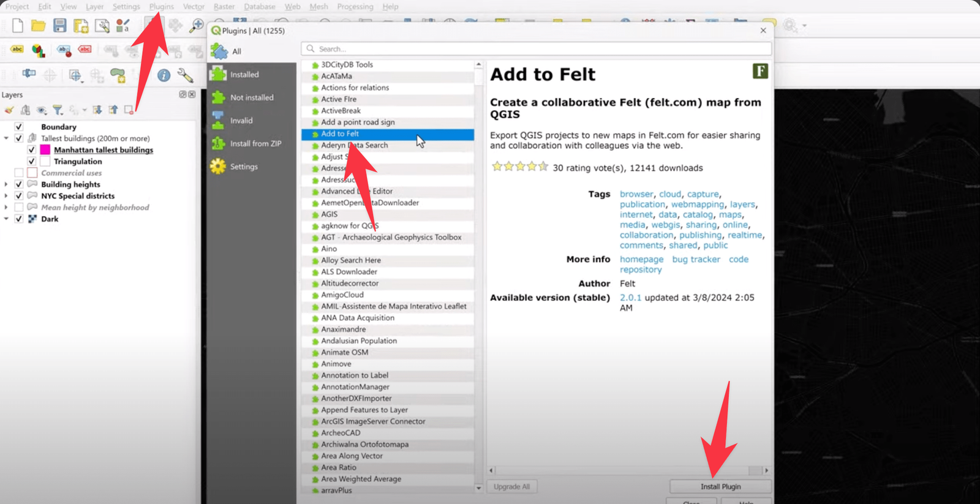Viewport: 980px width, 504px height.
Task: Click the Upgrade All button
Action: [511, 486]
